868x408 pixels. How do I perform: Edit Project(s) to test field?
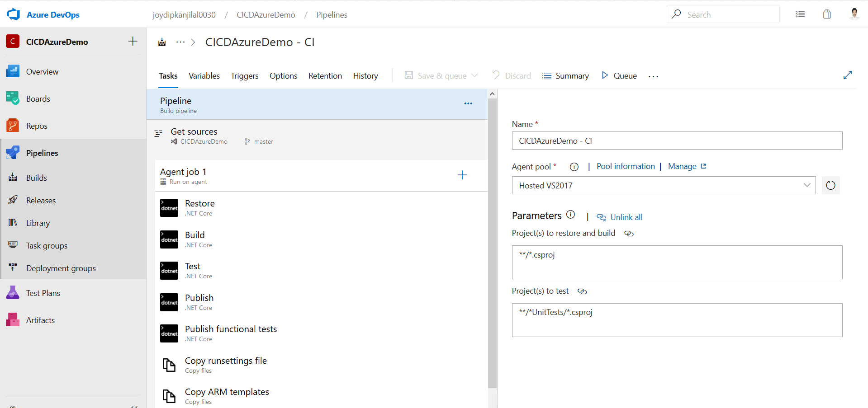click(x=677, y=320)
